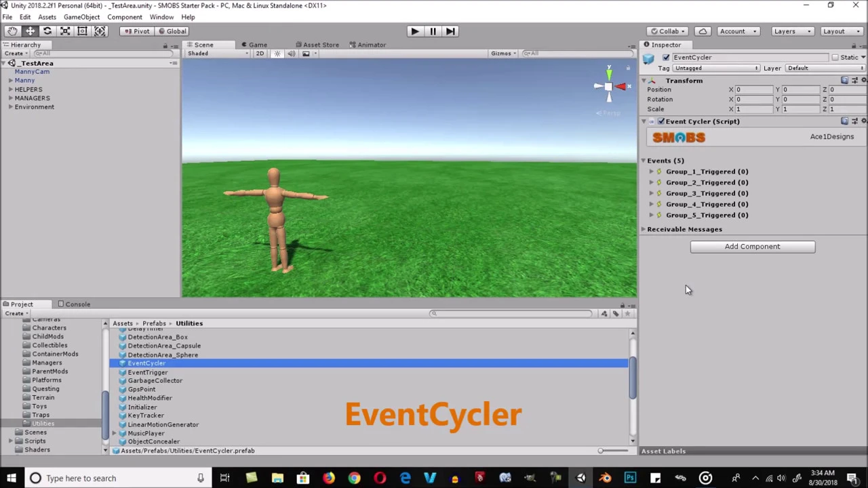Viewport: 868px width, 488px height.
Task: Open Windows Start menu
Action: pyautogui.click(x=11, y=479)
